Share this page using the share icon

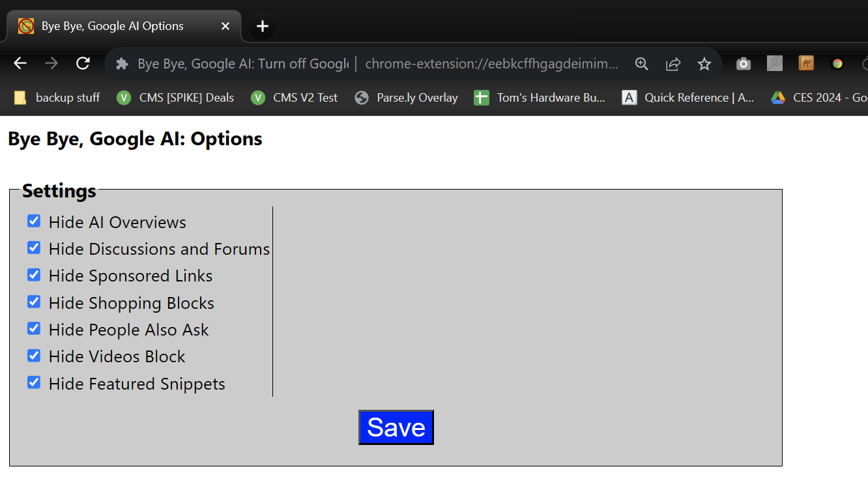tap(673, 64)
